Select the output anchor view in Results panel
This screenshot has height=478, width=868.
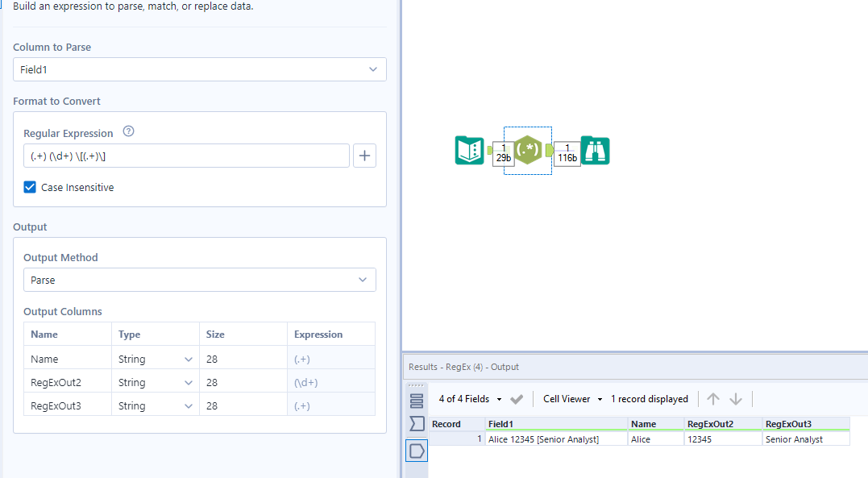tap(416, 450)
